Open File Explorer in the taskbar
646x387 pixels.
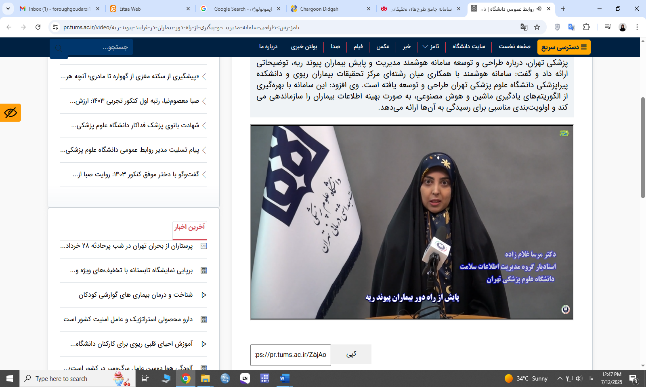tap(205, 378)
